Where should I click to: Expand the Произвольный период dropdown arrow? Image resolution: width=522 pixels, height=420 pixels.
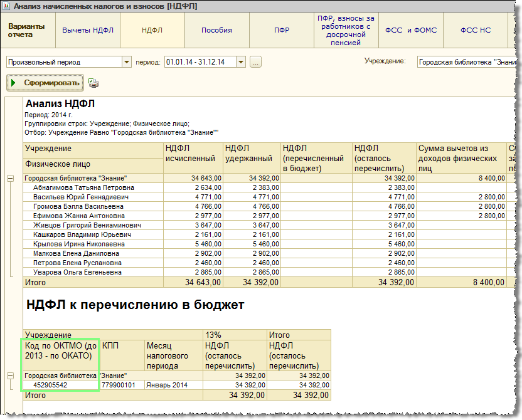pyautogui.click(x=127, y=62)
